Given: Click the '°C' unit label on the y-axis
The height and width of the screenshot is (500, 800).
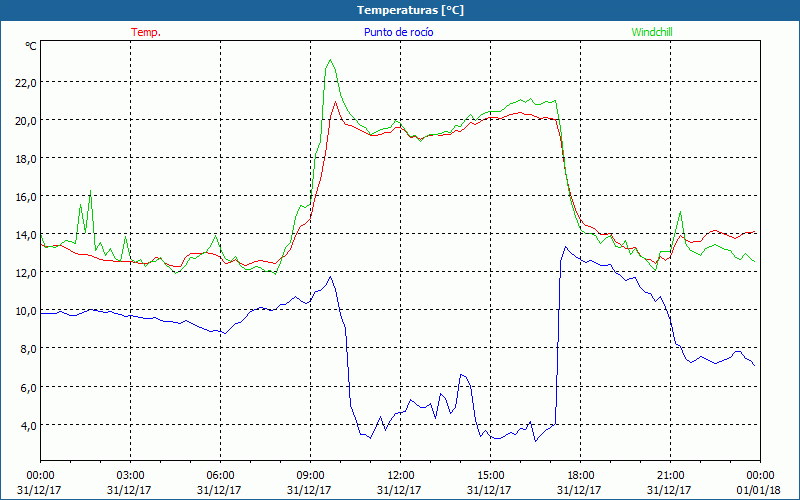Looking at the screenshot, I should (x=31, y=46).
